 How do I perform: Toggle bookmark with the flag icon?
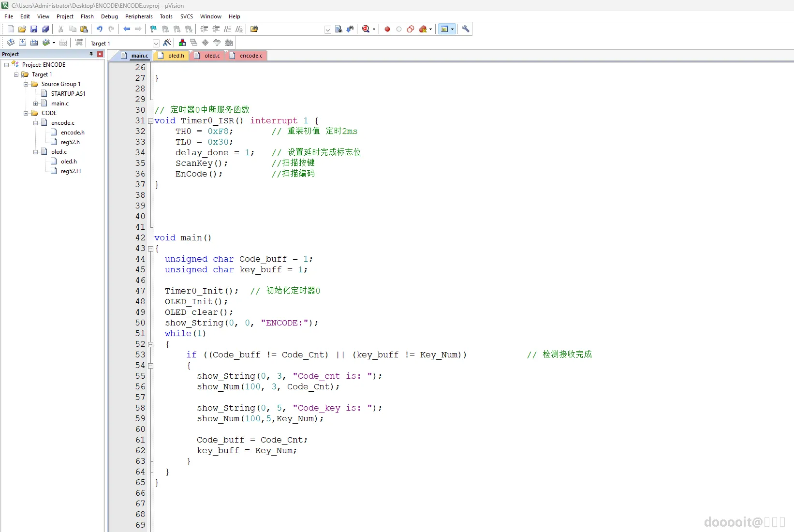click(153, 29)
